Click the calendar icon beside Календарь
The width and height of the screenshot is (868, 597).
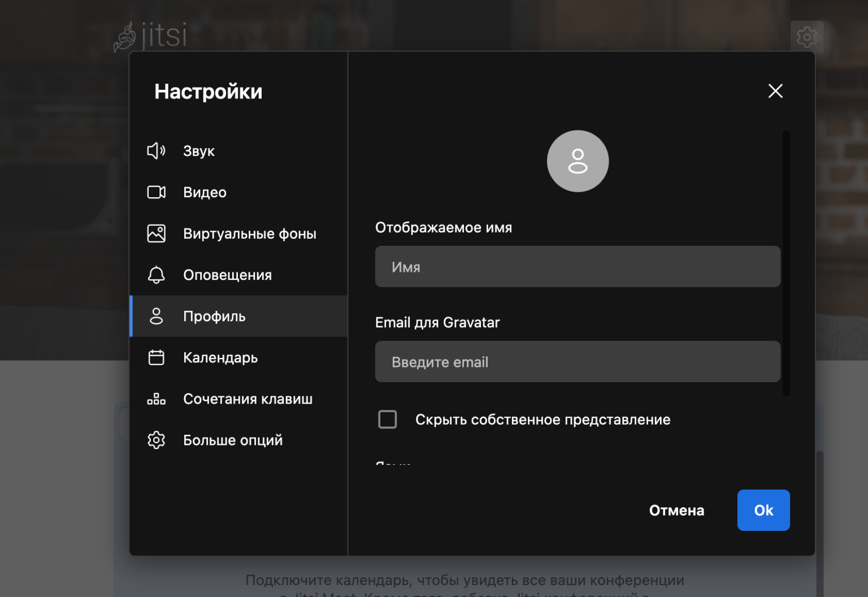(156, 358)
